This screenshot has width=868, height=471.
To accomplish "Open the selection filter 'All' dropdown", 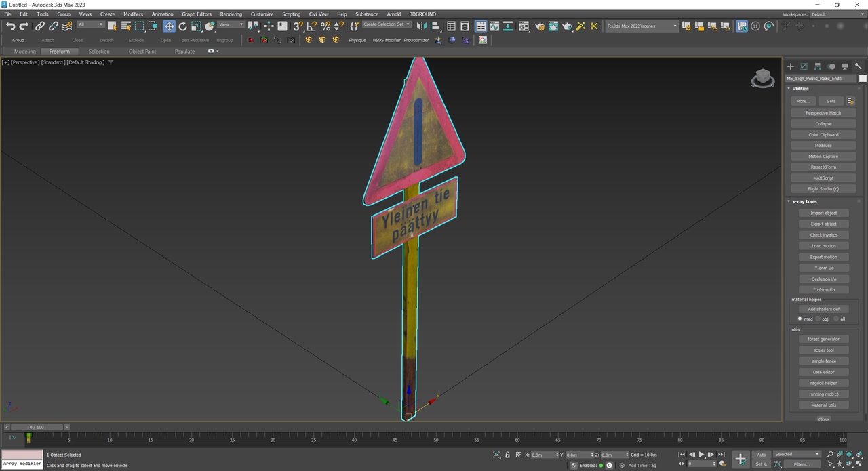I will pos(90,25).
